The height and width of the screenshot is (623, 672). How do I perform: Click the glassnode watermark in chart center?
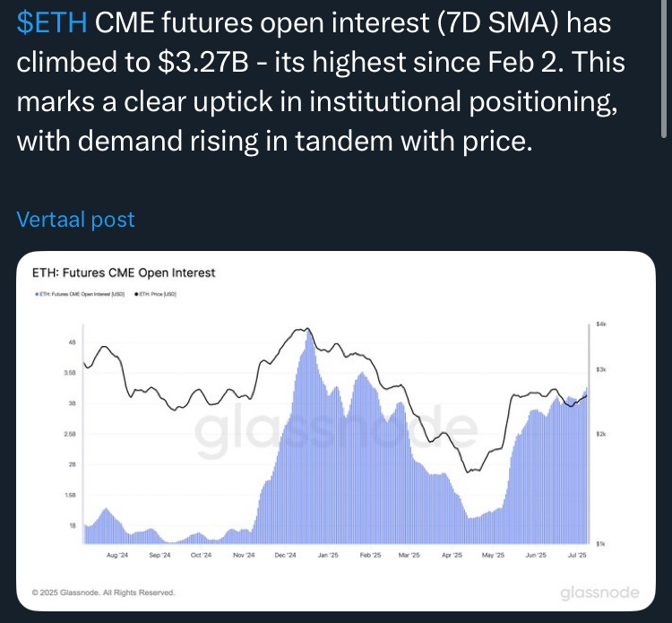coord(336,427)
